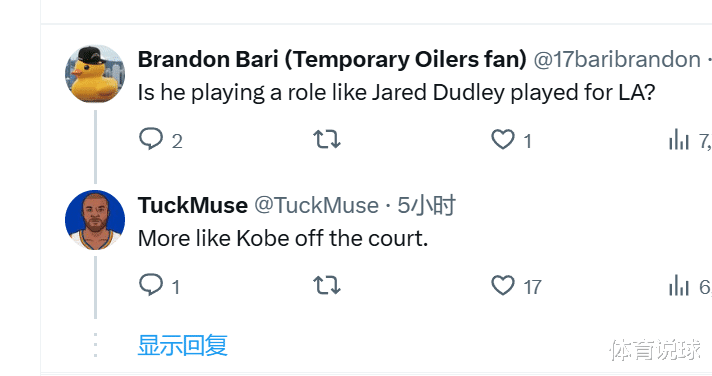Viewport: 712px width, 376px height.
Task: Open TuckMuse display name profile
Action: pos(193,205)
